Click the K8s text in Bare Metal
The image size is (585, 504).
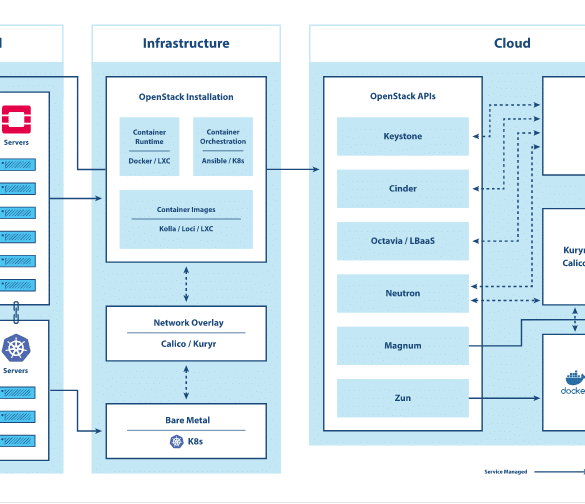(x=195, y=441)
